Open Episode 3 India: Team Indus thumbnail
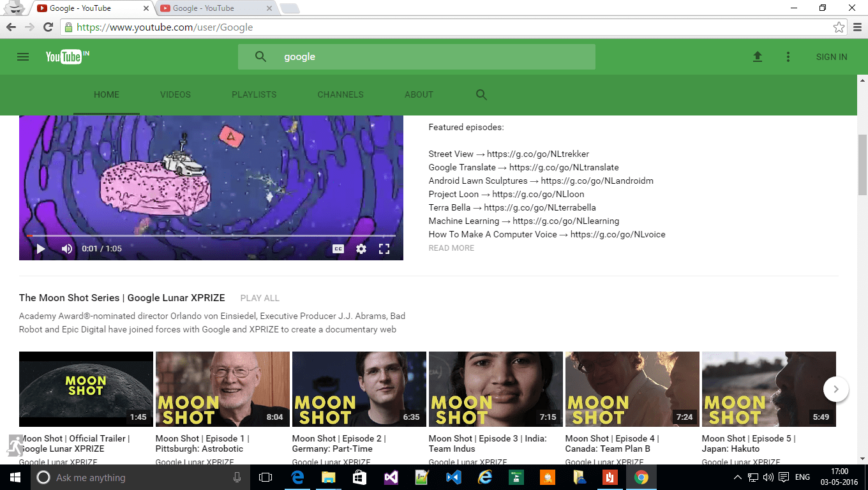This screenshot has width=868, height=490. click(x=496, y=389)
